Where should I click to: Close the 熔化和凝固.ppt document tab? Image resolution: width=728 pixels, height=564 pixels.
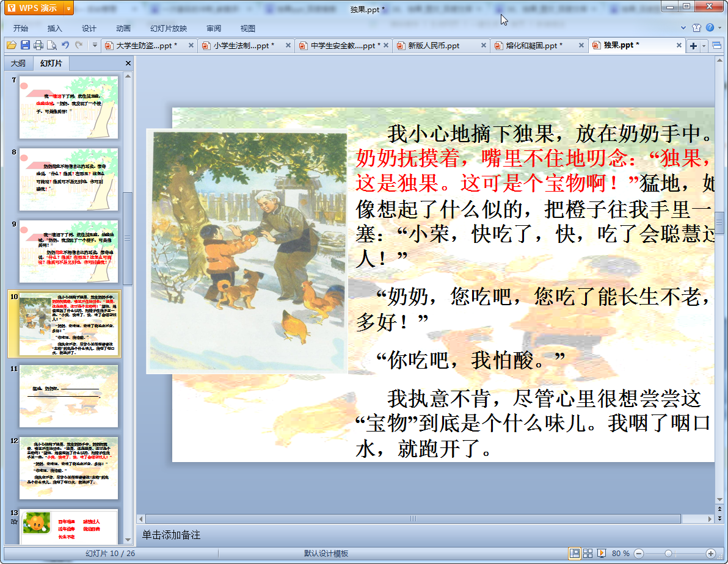[x=581, y=46]
